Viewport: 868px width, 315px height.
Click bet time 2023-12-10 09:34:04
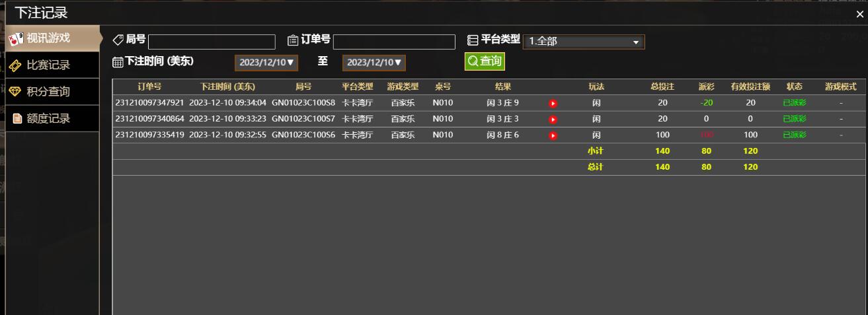[227, 103]
